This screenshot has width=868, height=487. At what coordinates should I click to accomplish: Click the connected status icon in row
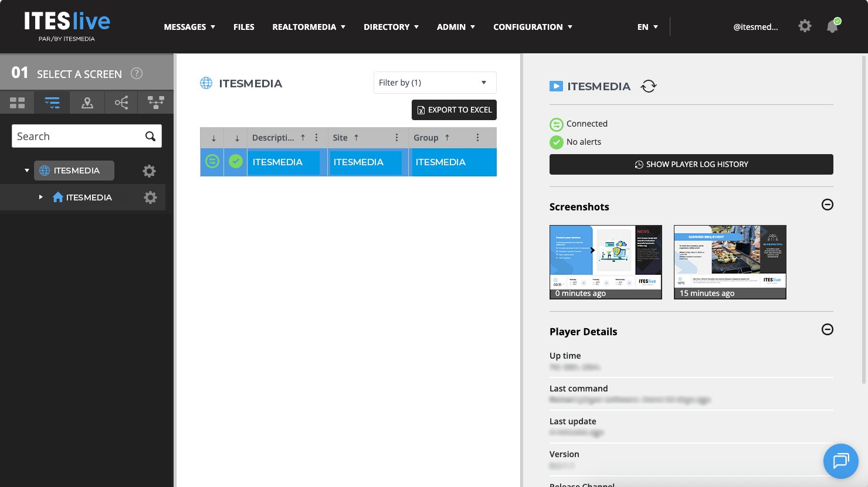[x=212, y=161]
